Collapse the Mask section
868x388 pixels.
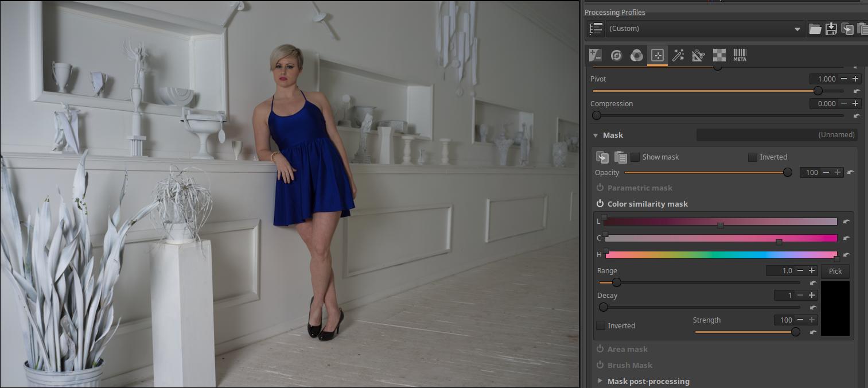pos(596,135)
